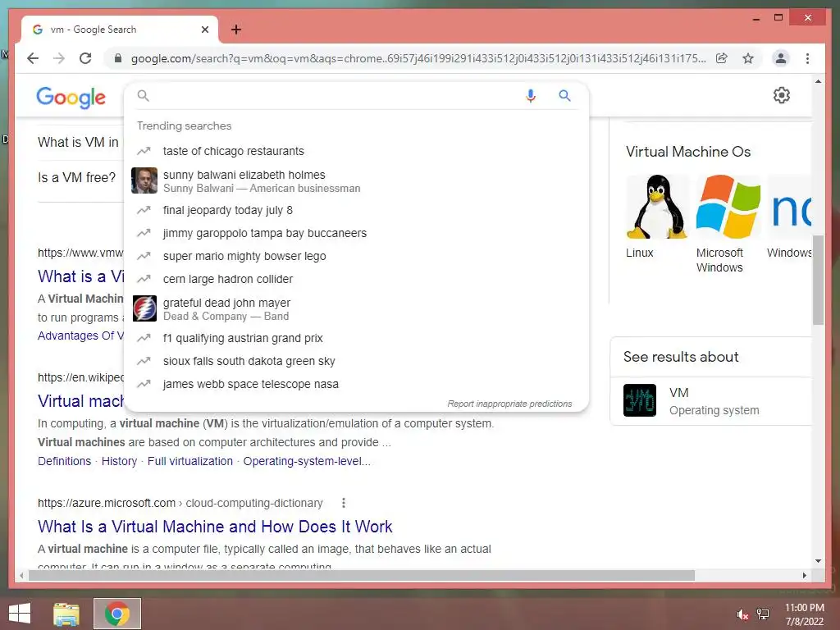Screen dimensions: 840x630
Task: Maximize the Chrome window
Action: (x=778, y=18)
